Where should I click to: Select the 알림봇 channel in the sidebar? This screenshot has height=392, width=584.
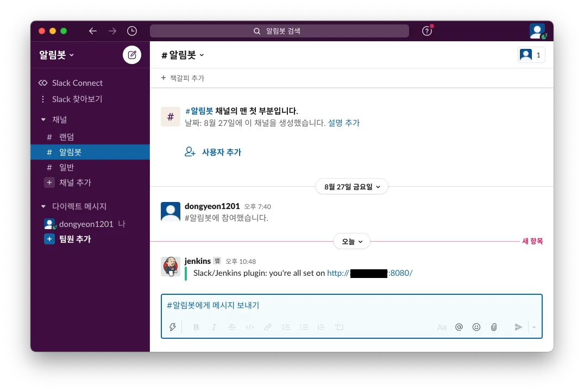coord(90,152)
